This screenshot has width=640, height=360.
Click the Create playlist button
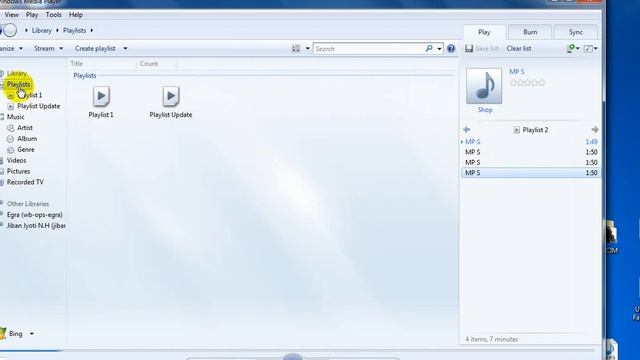(95, 48)
